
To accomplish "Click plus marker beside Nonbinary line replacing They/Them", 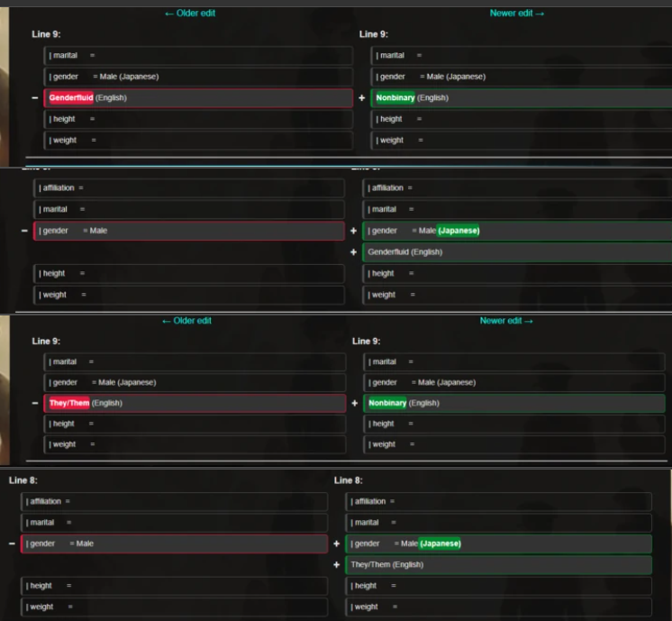I will coord(355,403).
